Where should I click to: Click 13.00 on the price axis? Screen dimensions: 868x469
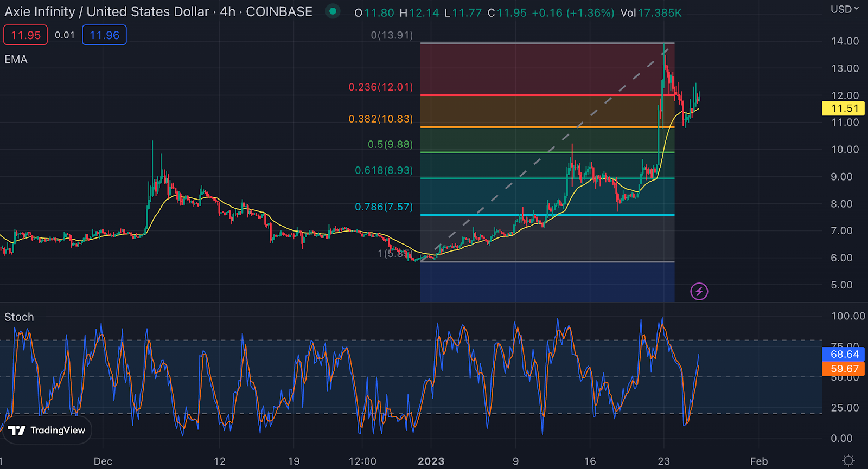[x=845, y=68]
